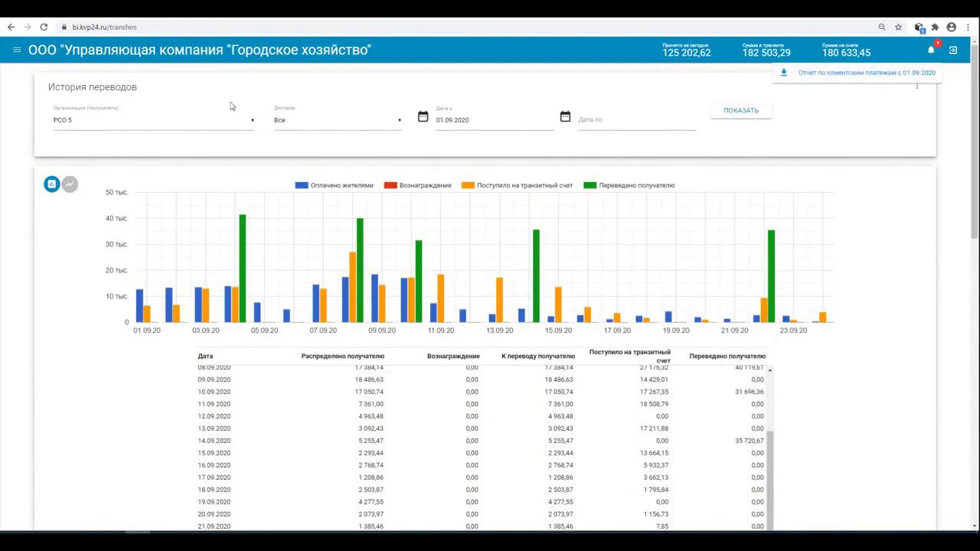Toggle Переведено получателю series in legend
Screen dimensions: 980x551
pyautogui.click(x=629, y=185)
